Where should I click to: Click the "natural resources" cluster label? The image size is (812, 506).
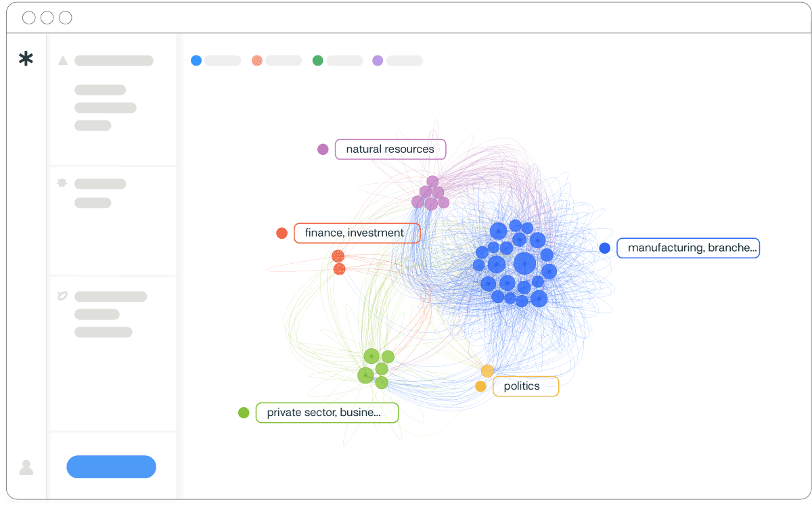[390, 149]
